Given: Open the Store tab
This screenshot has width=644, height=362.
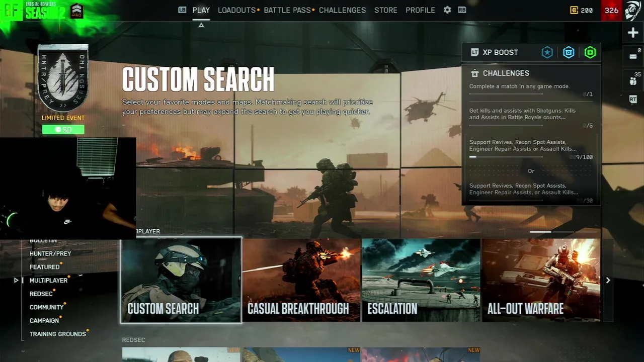Looking at the screenshot, I should (x=386, y=10).
